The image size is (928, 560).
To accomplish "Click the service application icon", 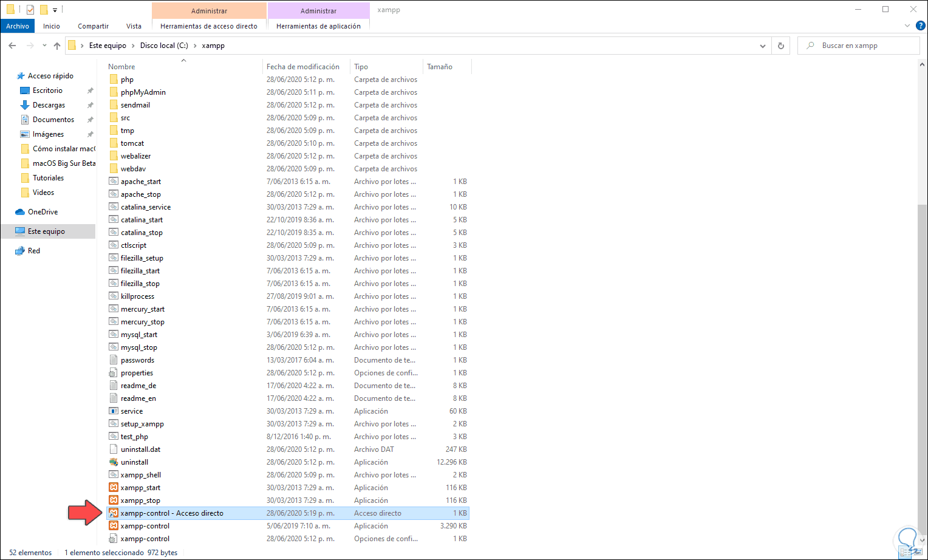I will pyautogui.click(x=114, y=411).
